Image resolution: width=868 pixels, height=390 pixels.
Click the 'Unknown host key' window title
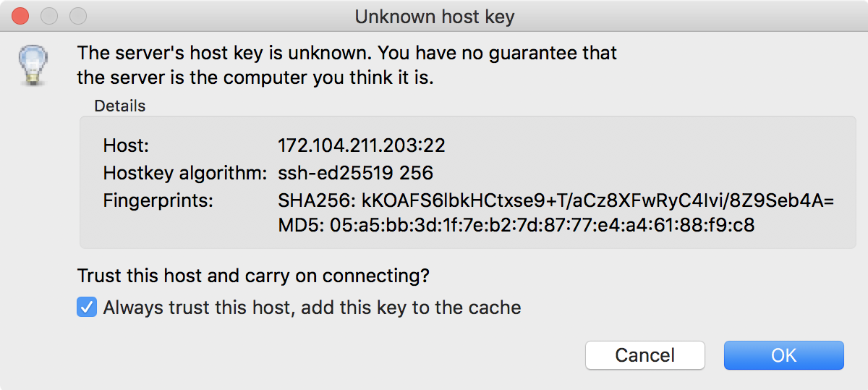point(434,17)
